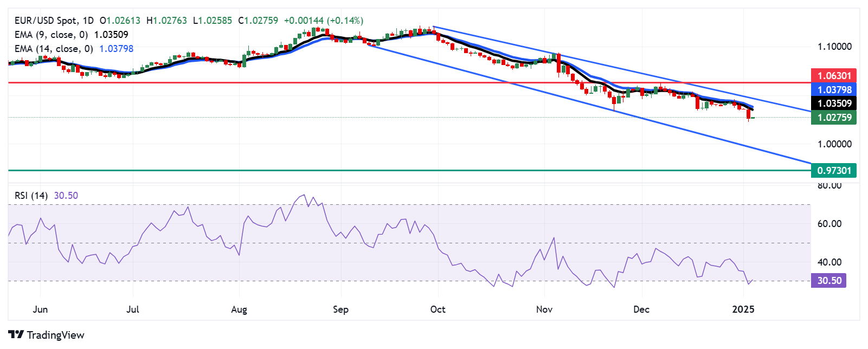Click the TradingView wordmark text
Screen dimensions: 868x349
click(x=55, y=335)
